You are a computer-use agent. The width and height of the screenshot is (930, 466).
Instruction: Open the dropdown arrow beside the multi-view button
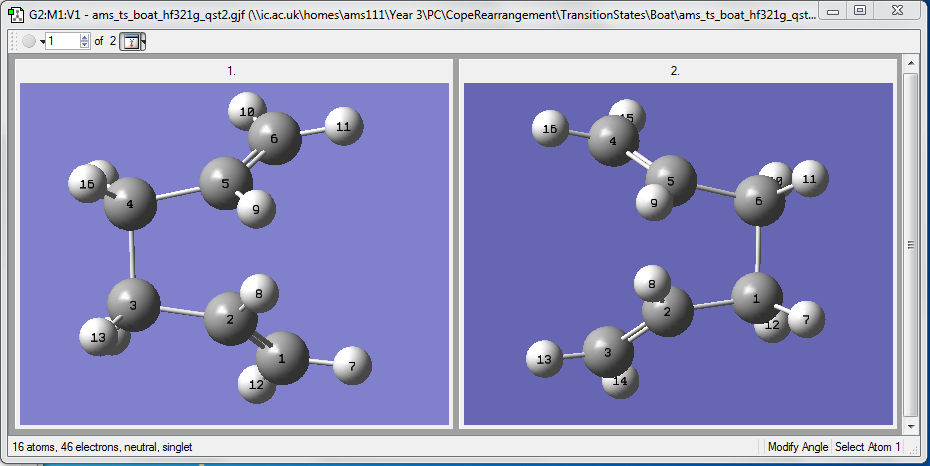[x=144, y=42]
